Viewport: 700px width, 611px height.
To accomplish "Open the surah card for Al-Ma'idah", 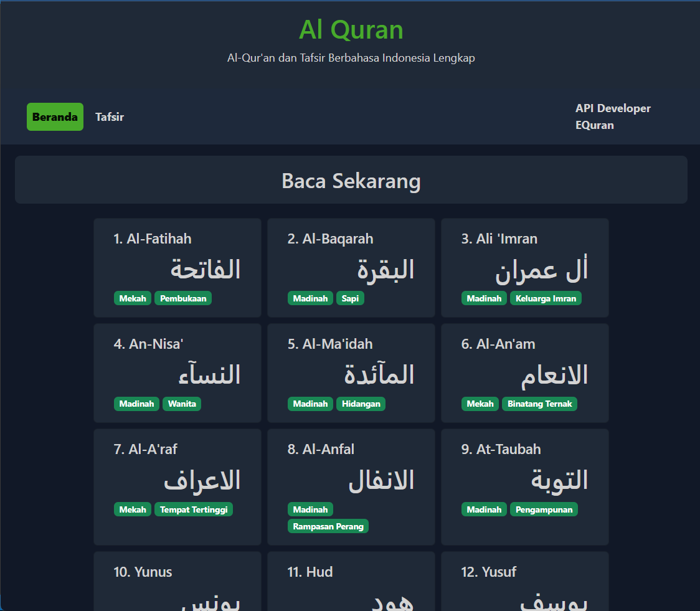I will click(351, 372).
